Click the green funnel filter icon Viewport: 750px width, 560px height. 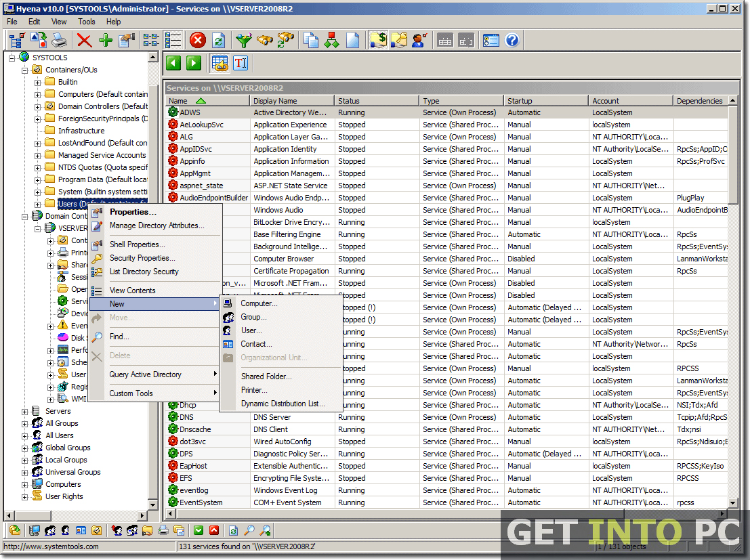(244, 40)
